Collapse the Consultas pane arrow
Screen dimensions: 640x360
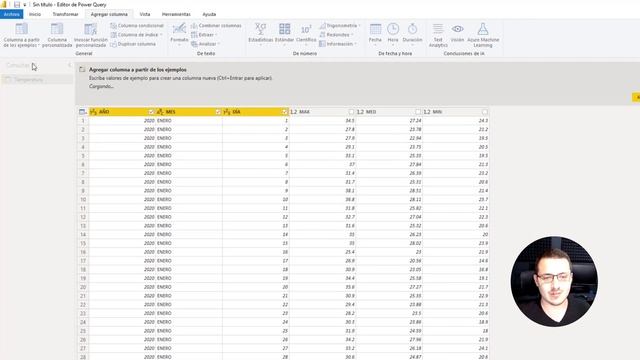coord(69,65)
